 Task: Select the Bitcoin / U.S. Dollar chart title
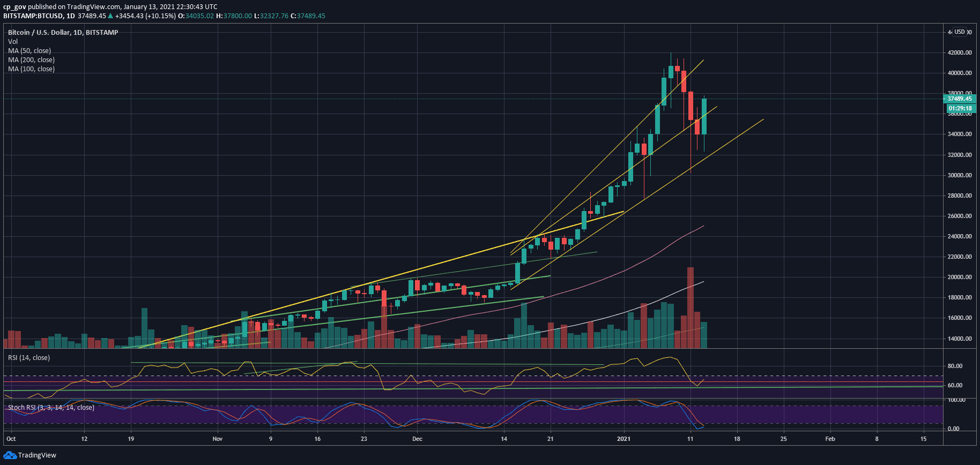[63, 32]
